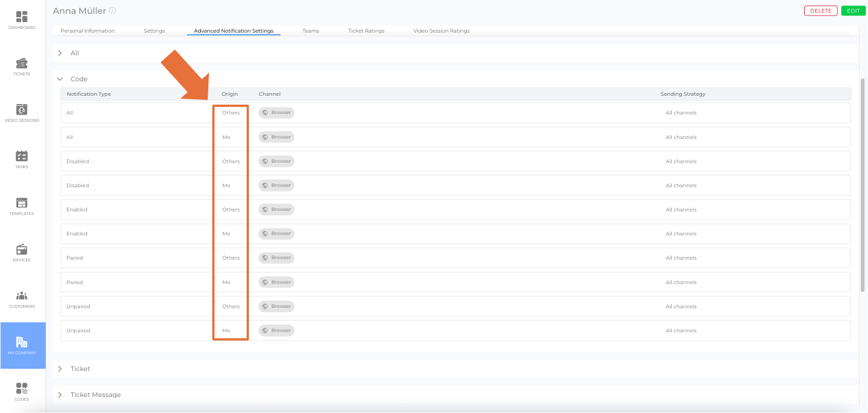Navigate to Devices in the sidebar

(22, 250)
